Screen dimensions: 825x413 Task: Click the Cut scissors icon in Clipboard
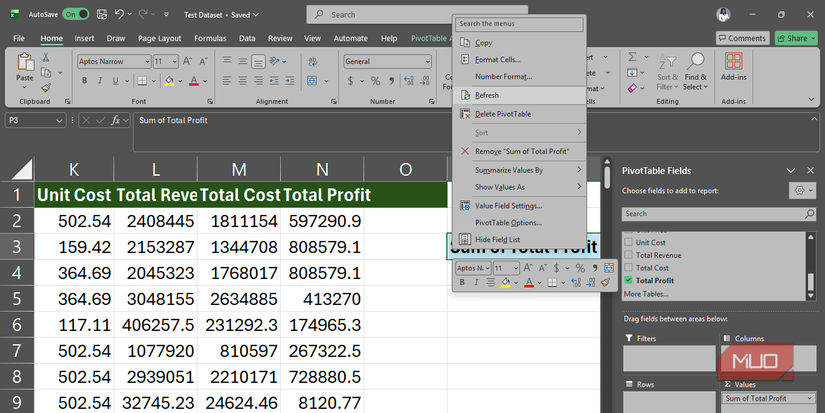[x=46, y=57]
